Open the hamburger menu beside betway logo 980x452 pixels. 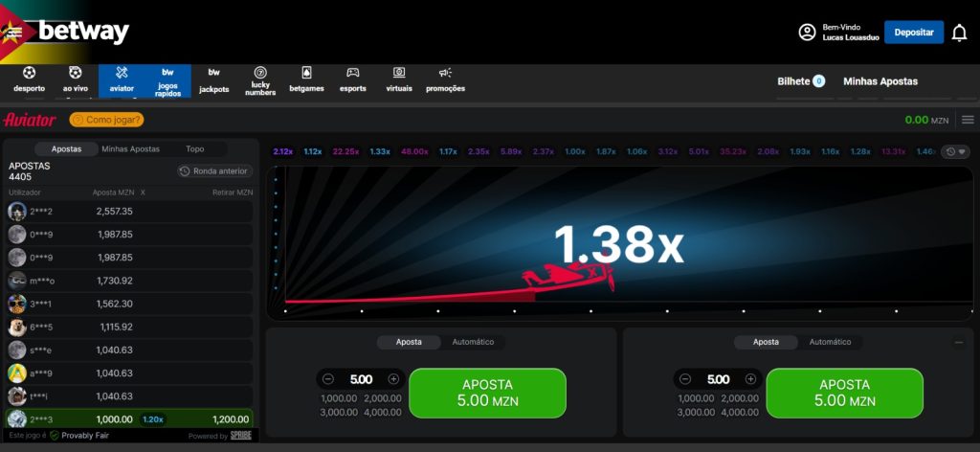pos(12,33)
